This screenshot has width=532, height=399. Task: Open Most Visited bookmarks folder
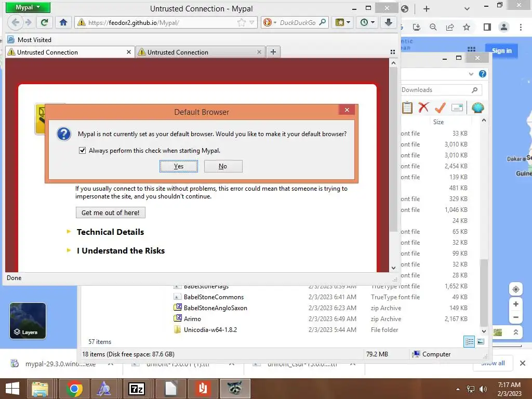[30, 39]
